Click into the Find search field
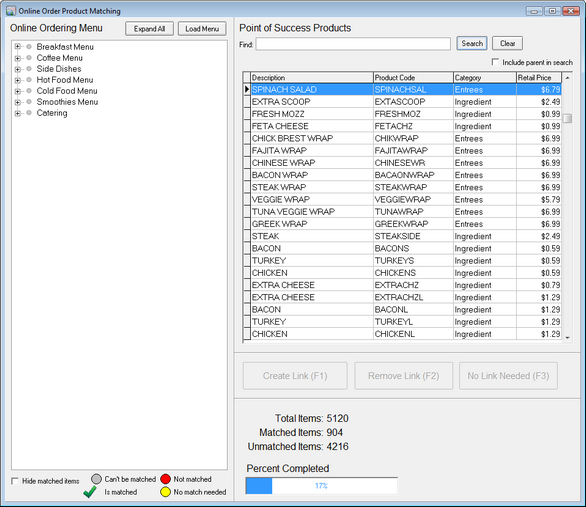This screenshot has width=586, height=507. point(353,44)
